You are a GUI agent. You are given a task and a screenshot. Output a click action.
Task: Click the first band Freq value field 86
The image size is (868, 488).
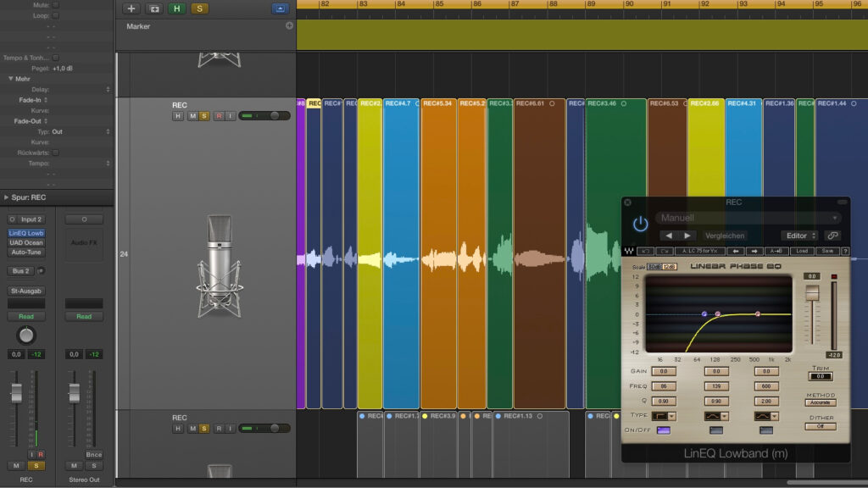point(663,386)
